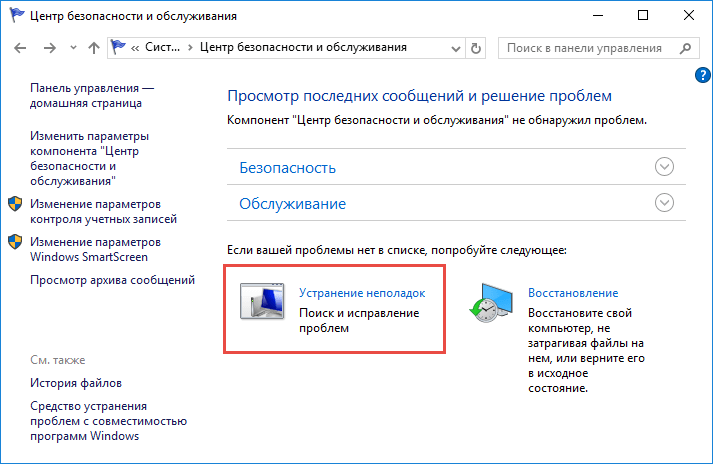Viewport: 713px width, 464px height.
Task: Open 'Средство устранения проблем с совместимостью'
Action: point(109,421)
